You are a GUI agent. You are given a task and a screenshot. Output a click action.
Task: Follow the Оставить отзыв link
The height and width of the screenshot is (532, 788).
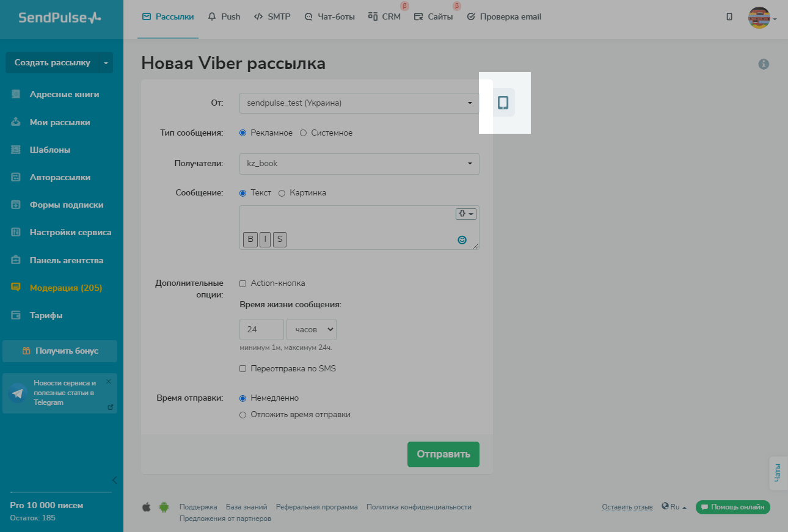tap(628, 507)
